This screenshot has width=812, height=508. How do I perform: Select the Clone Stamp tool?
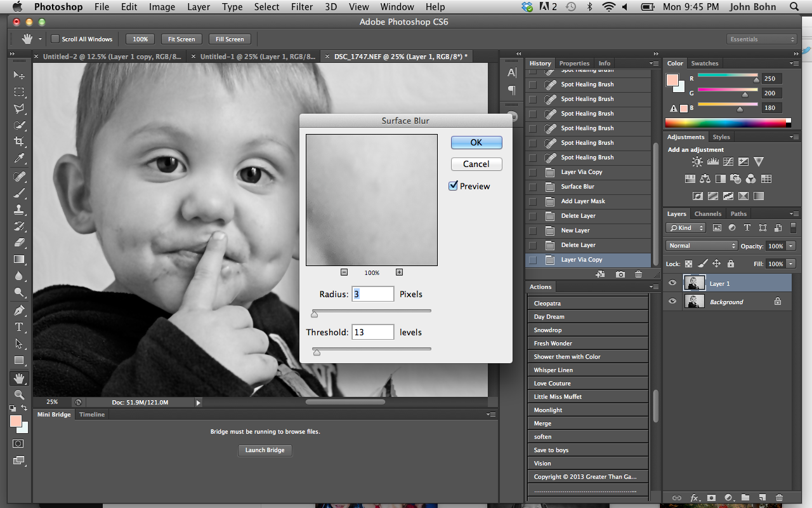click(x=19, y=210)
